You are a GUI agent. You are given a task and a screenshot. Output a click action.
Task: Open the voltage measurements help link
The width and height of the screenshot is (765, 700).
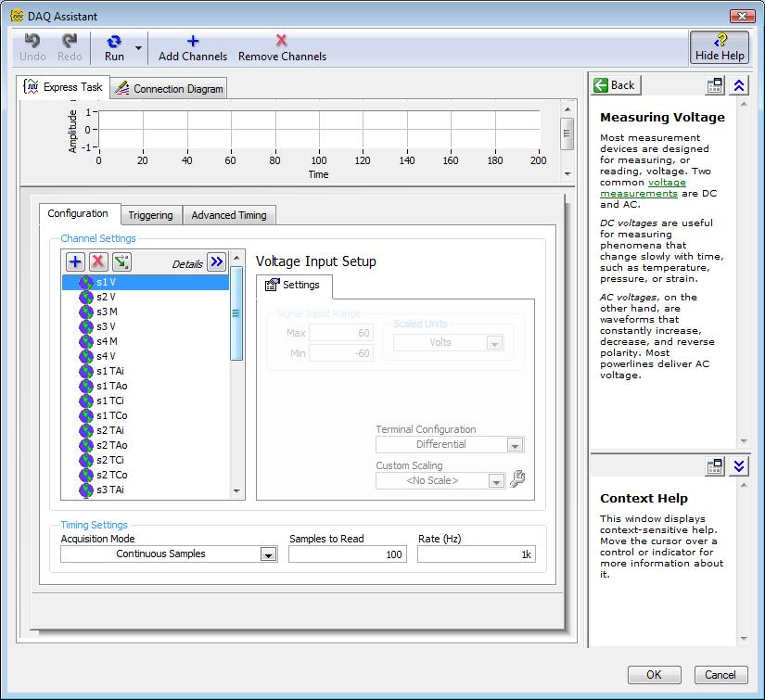(643, 188)
